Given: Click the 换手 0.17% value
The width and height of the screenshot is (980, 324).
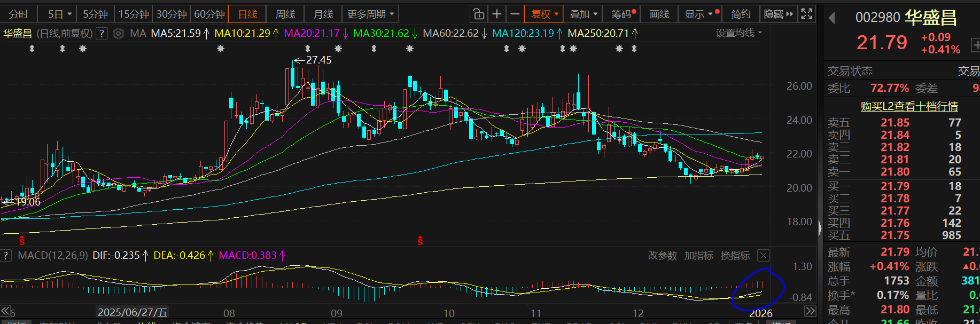Looking at the screenshot, I should click(x=893, y=295).
